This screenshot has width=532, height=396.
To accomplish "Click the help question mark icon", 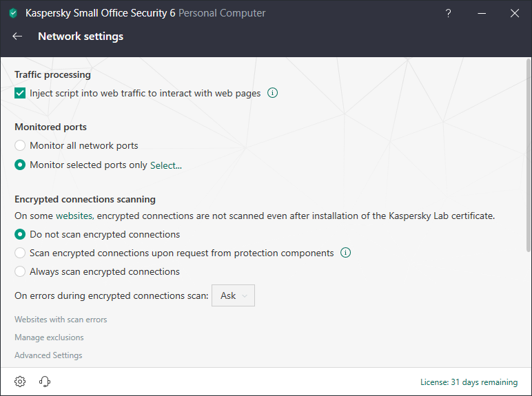I will coord(449,13).
